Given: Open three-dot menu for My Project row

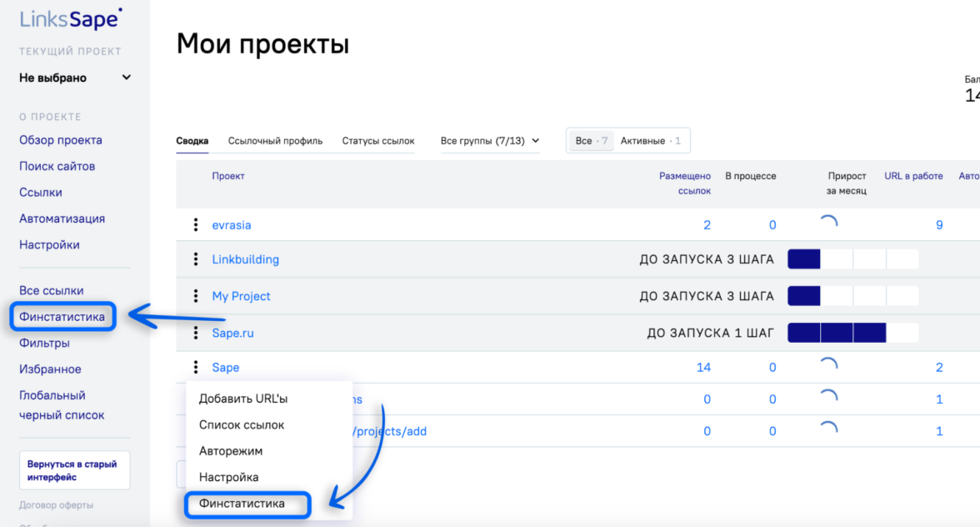Looking at the screenshot, I should pyautogui.click(x=196, y=296).
